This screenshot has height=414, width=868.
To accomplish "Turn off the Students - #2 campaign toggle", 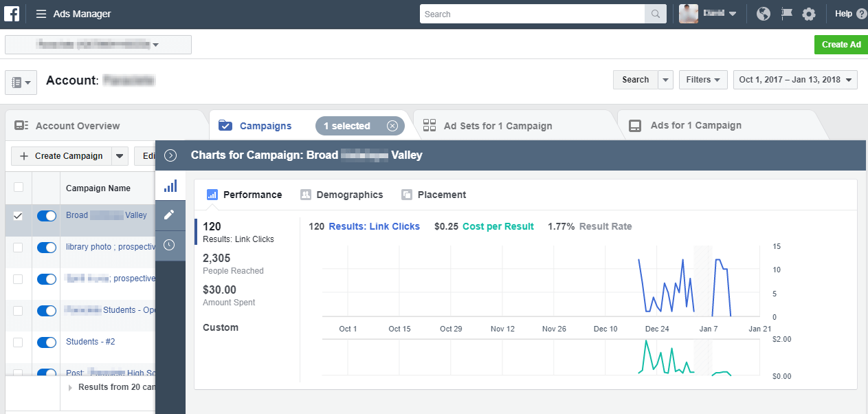I will click(x=47, y=342).
